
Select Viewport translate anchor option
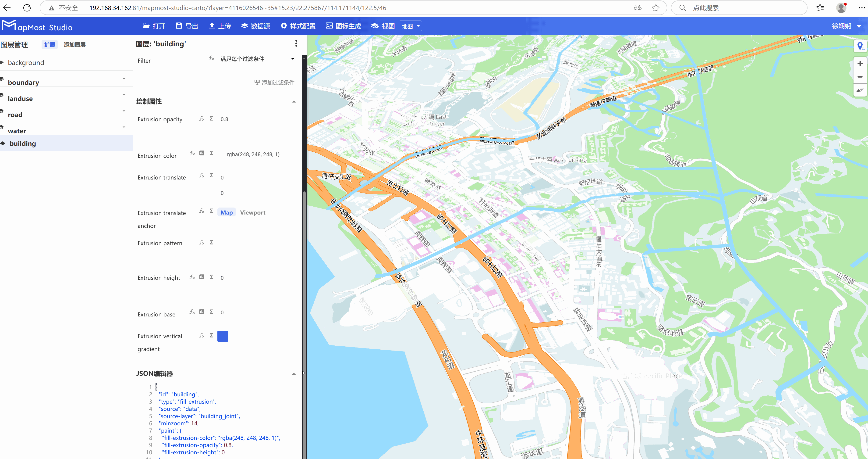coord(252,212)
